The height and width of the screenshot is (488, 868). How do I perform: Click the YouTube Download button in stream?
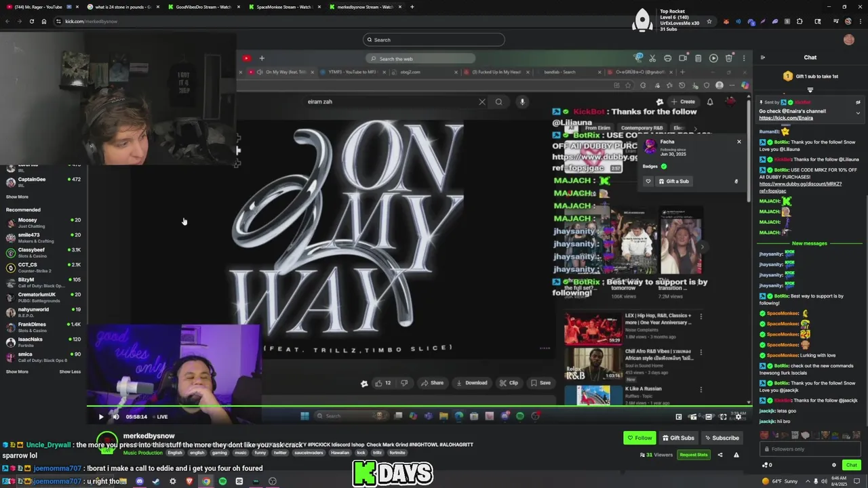[472, 383]
